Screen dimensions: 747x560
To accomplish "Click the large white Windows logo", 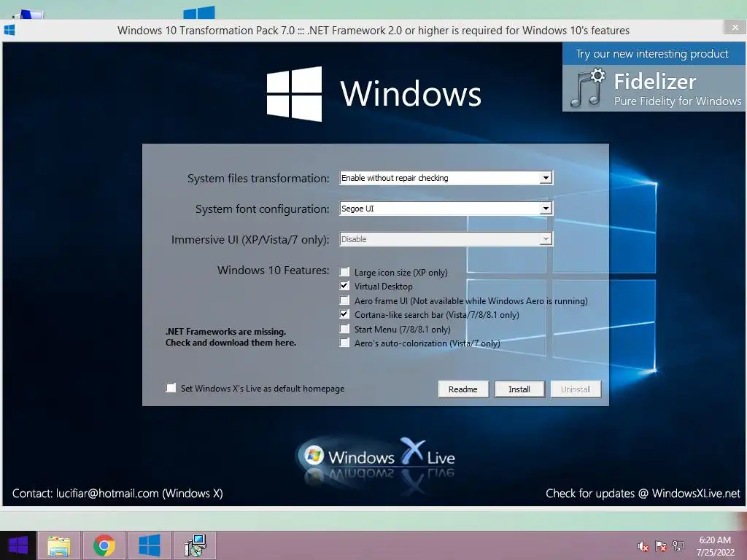I will (x=294, y=94).
